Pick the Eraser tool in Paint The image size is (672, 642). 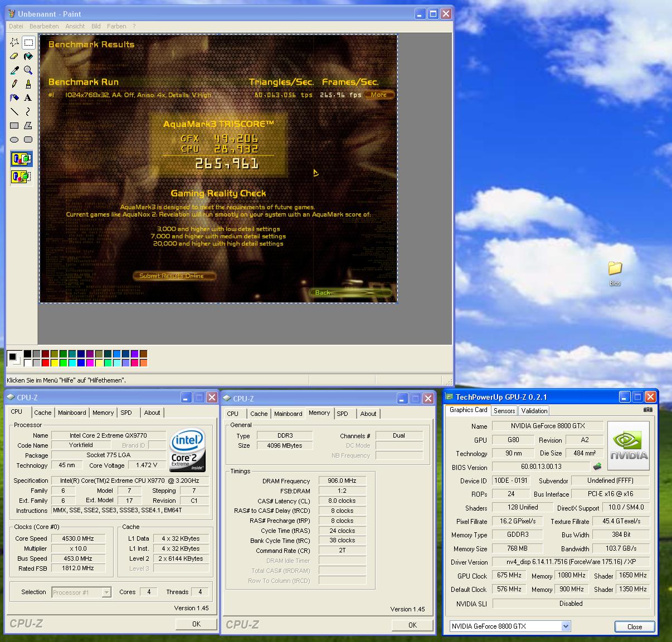pyautogui.click(x=14, y=56)
